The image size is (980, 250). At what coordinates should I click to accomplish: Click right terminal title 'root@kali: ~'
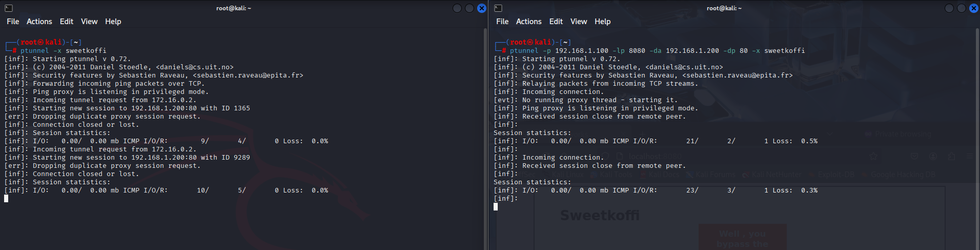tap(724, 8)
